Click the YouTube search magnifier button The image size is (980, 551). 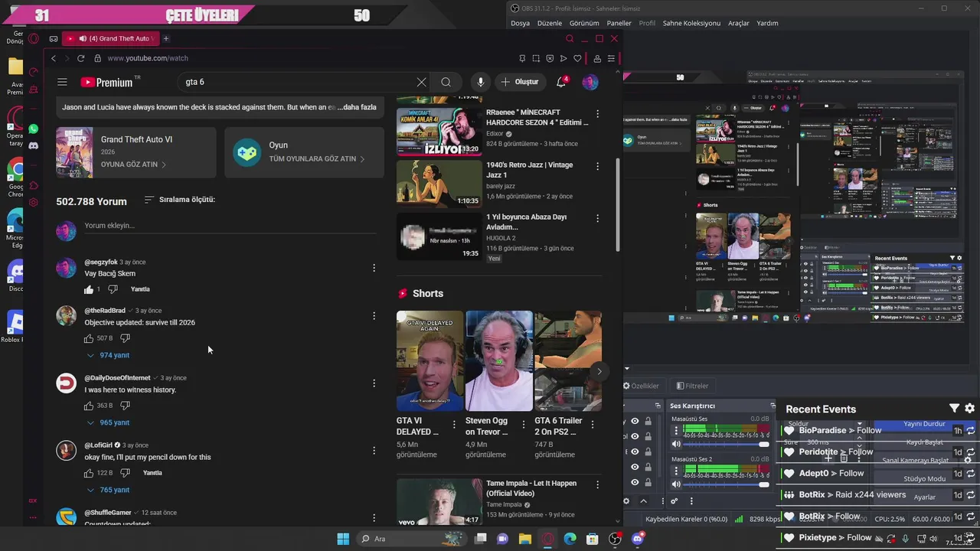pyautogui.click(x=446, y=82)
